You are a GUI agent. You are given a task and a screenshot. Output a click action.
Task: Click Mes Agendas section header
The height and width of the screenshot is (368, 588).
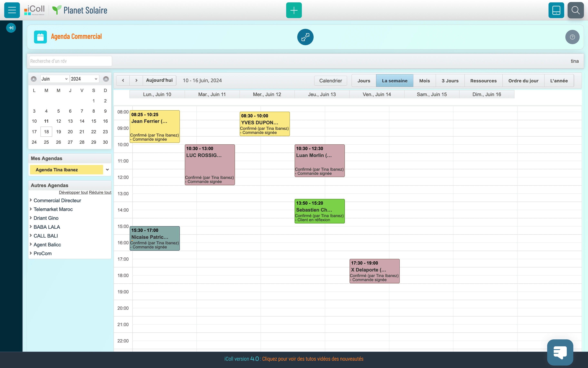(x=70, y=158)
